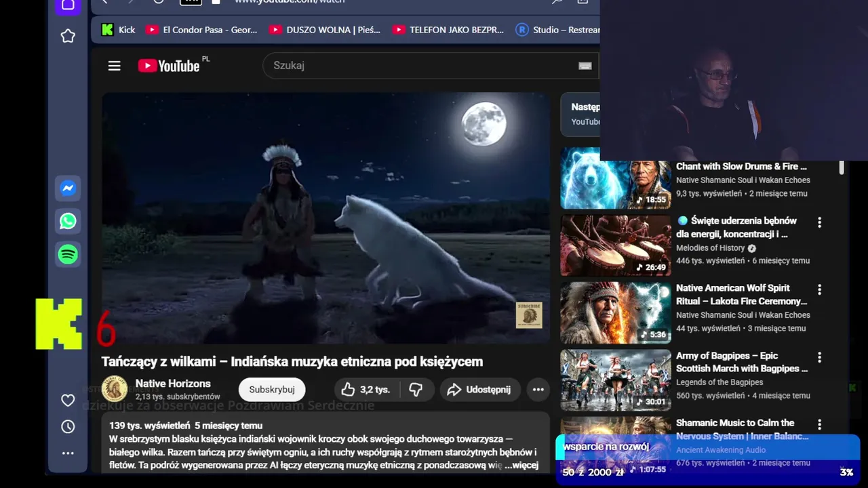Viewport: 868px width, 488px height.
Task: Open the wolf spirit thumbnail 5:36
Action: point(616,313)
